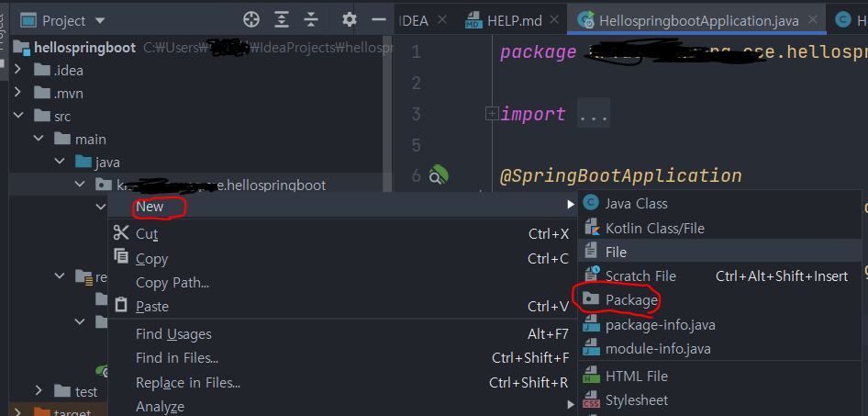Click the collapsed import ... placeholder
Image resolution: width=868 pixels, height=416 pixels.
click(x=594, y=114)
